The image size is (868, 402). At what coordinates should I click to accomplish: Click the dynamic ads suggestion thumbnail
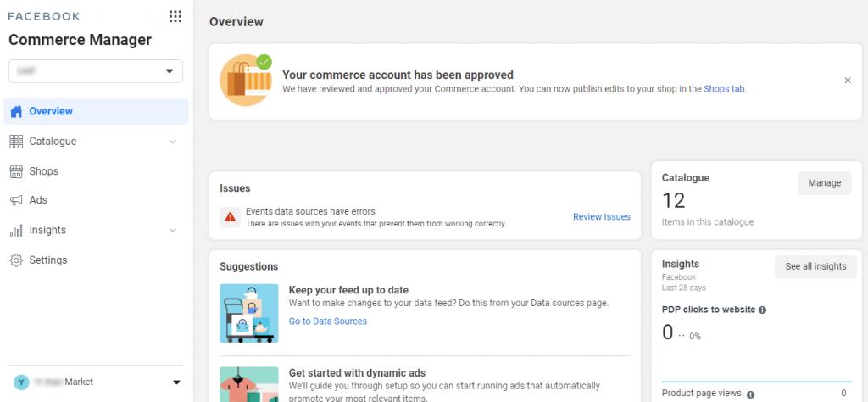249,384
